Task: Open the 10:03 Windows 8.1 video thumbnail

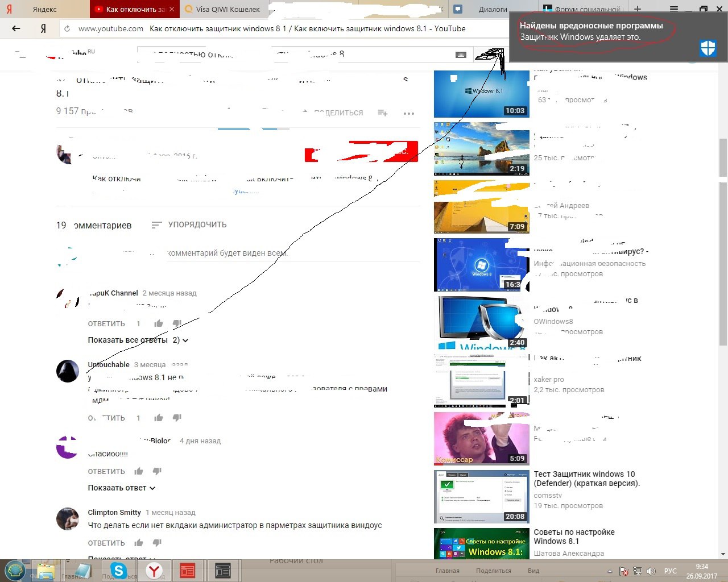Action: [x=481, y=93]
